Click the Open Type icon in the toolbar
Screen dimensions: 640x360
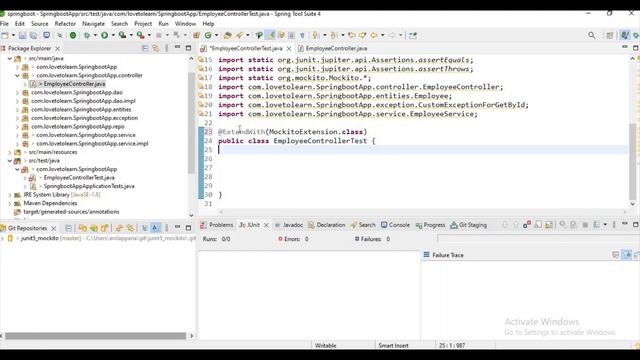point(228,36)
